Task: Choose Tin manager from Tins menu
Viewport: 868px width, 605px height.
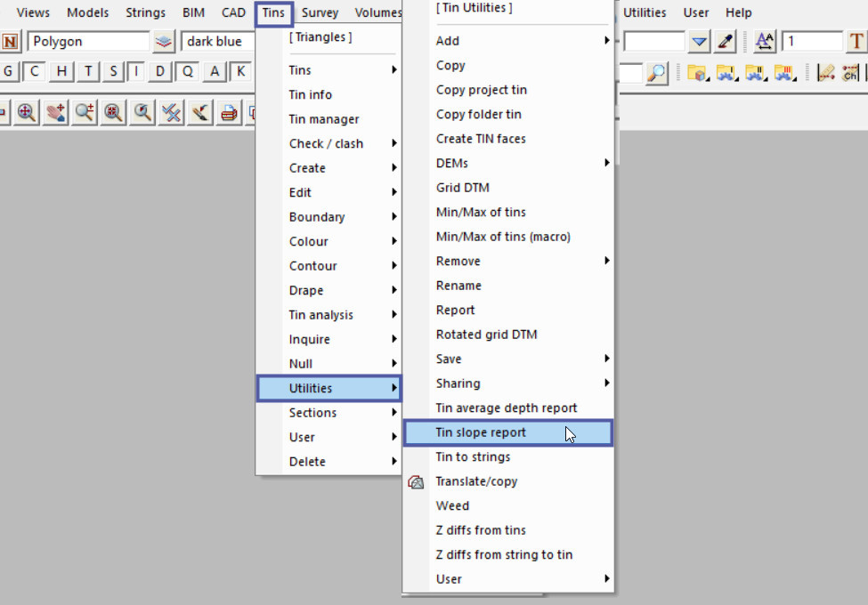Action: tap(324, 119)
